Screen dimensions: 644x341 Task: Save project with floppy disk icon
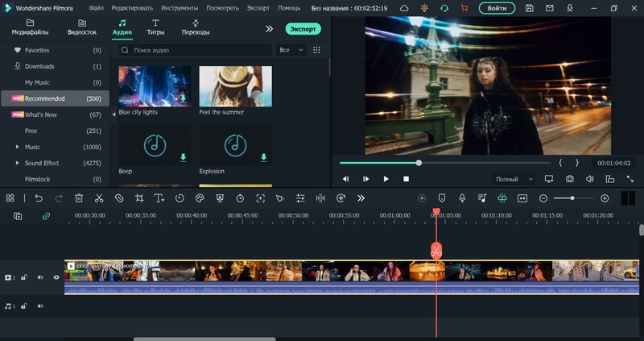[530, 8]
